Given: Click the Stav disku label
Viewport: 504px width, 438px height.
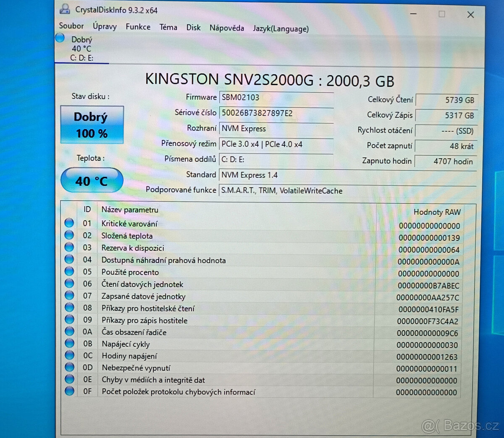Looking at the screenshot, I should pyautogui.click(x=90, y=96).
